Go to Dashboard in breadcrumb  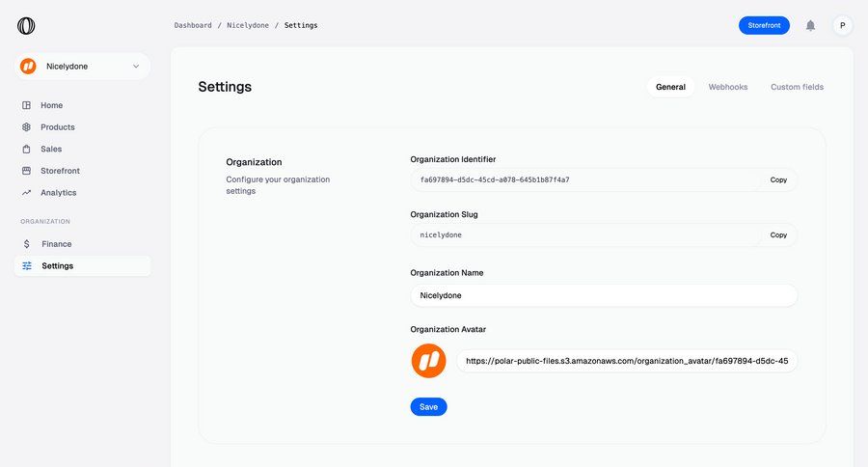pyautogui.click(x=193, y=25)
